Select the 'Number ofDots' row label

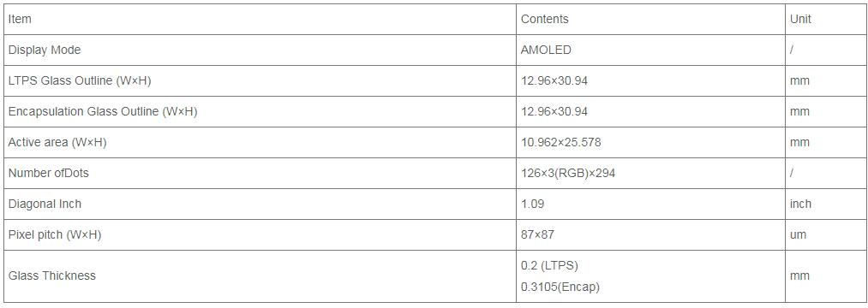48,173
